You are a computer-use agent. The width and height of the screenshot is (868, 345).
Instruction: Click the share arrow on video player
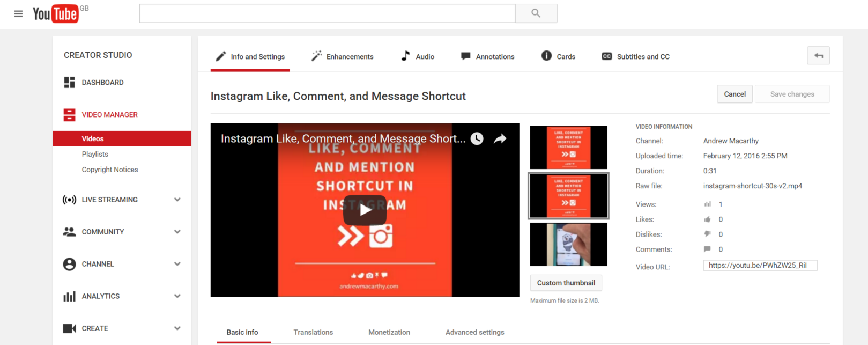pos(500,139)
